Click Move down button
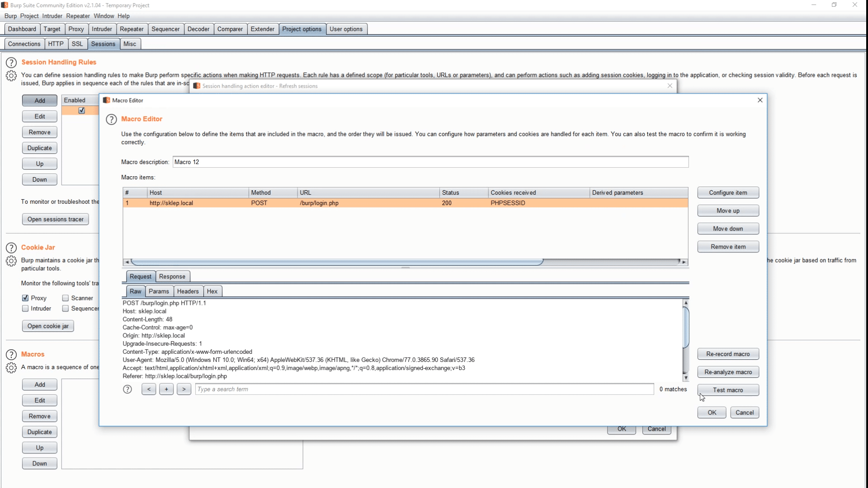 (728, 229)
